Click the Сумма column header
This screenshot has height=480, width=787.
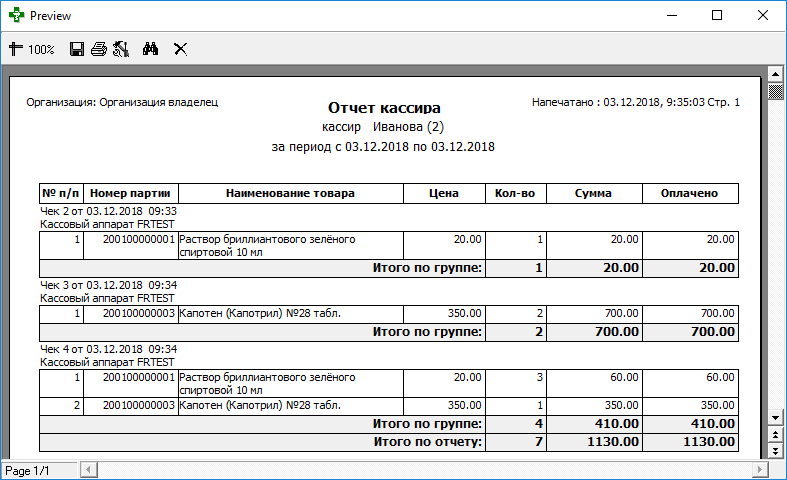(x=594, y=193)
